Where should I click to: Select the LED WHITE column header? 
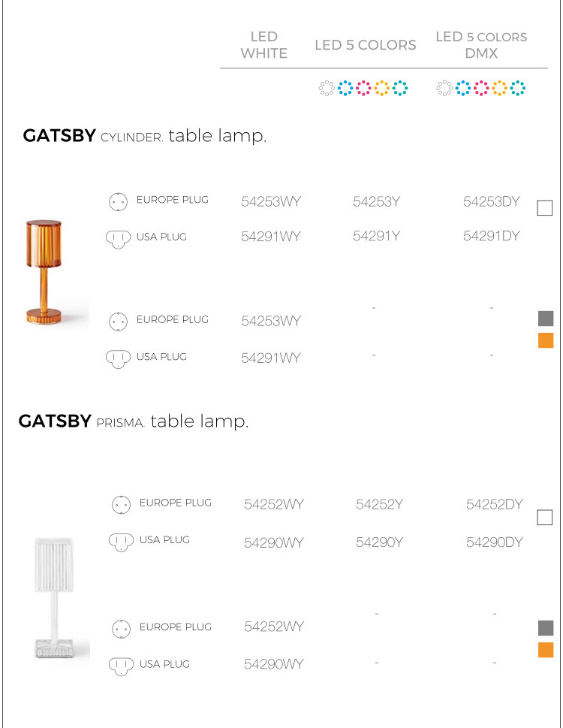[x=263, y=45]
